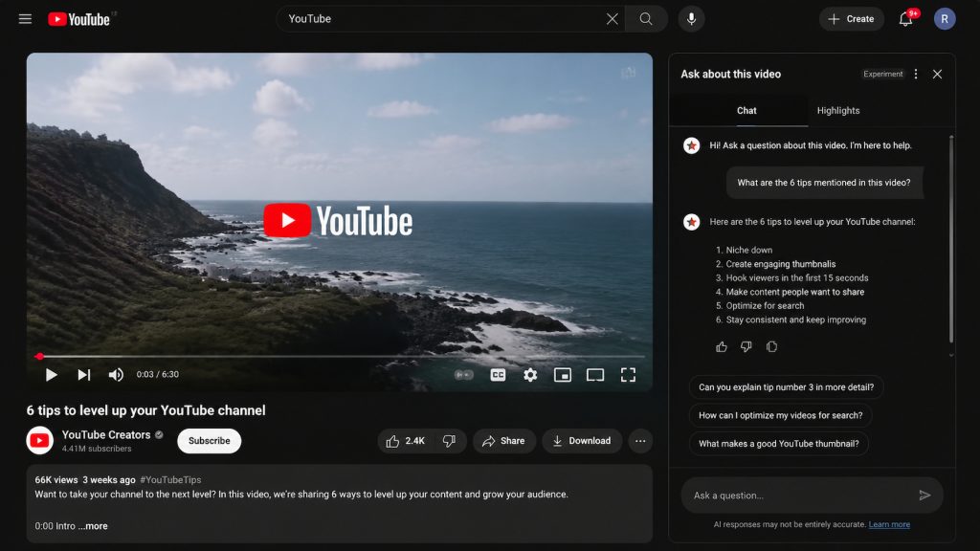
Task: Open the hamburger guide menu
Action: 25,19
